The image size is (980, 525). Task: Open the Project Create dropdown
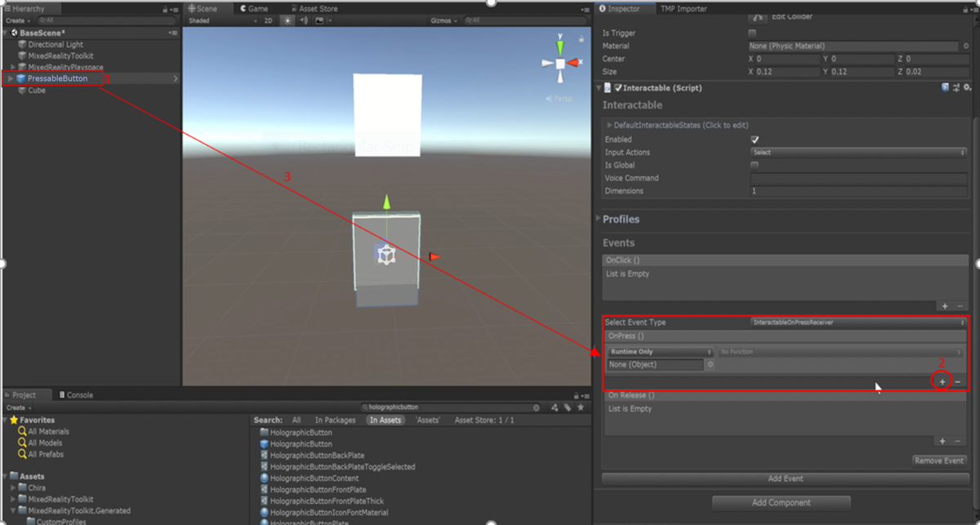[x=17, y=407]
